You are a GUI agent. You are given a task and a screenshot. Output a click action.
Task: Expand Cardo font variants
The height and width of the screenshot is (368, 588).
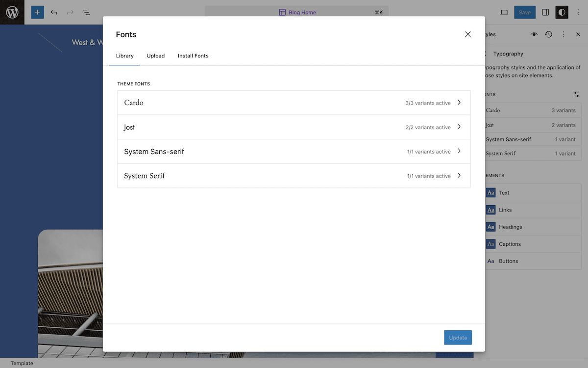click(459, 103)
